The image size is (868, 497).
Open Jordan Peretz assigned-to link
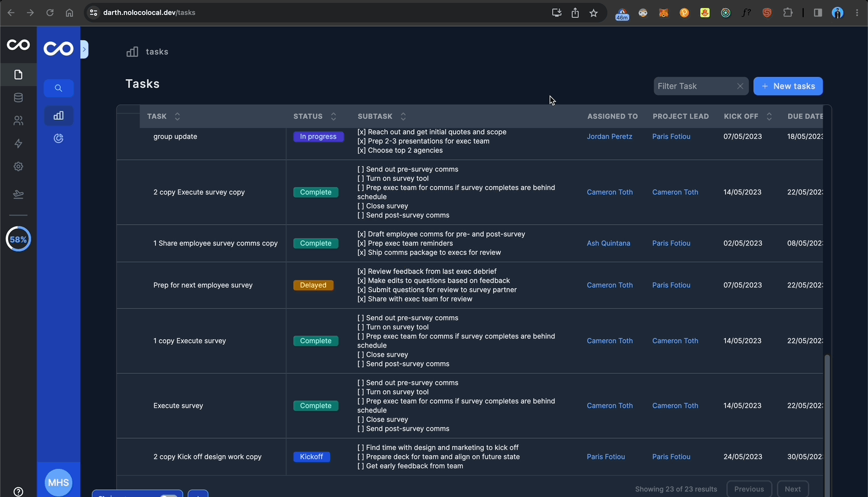point(609,137)
